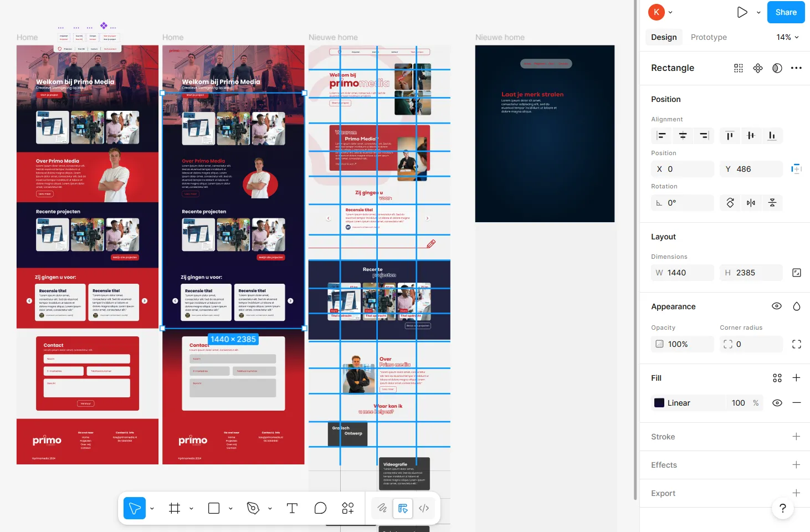This screenshot has width=810, height=532.
Task: Select the Frame tool
Action: [x=175, y=508]
